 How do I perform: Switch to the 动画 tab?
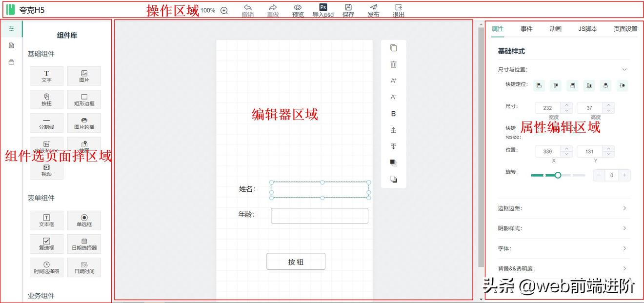556,29
